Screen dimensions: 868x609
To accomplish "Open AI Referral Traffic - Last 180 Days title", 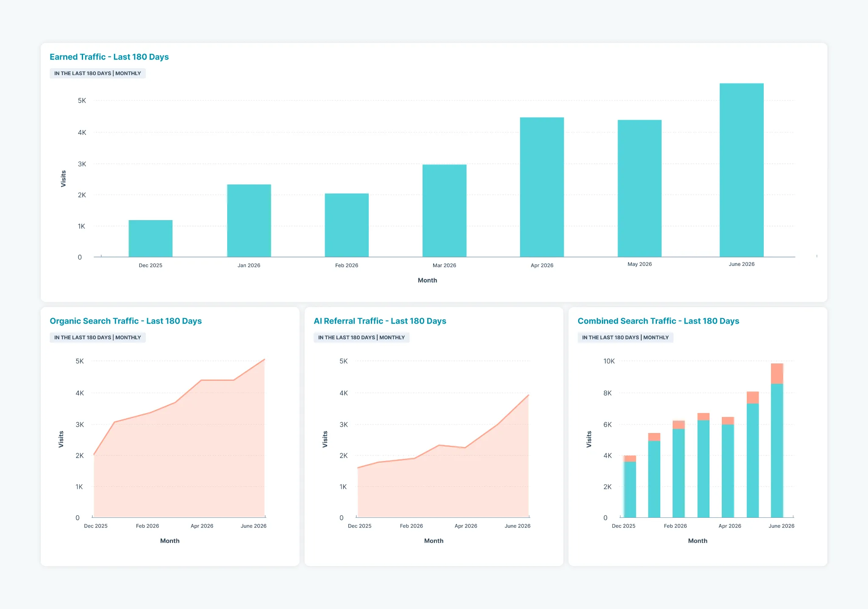I will point(380,321).
